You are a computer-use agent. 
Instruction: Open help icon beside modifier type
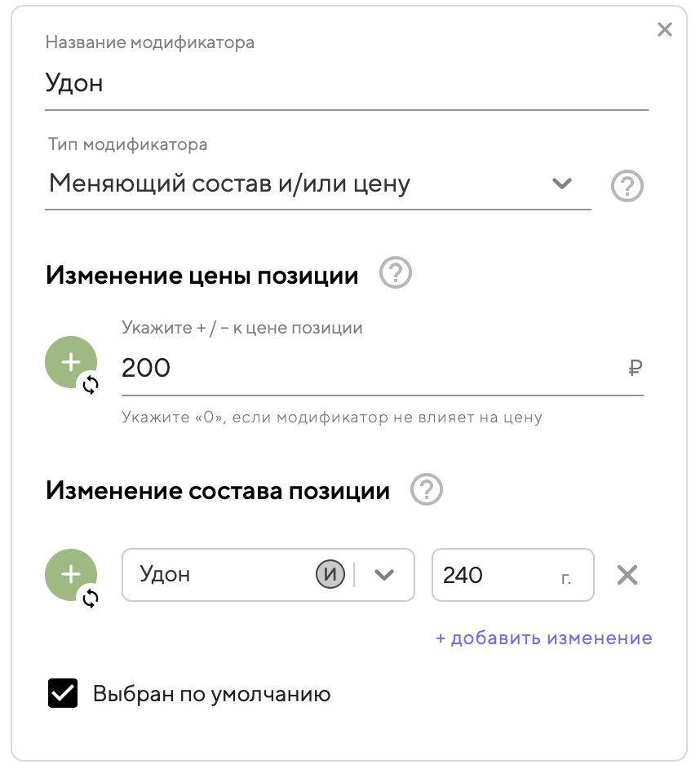pyautogui.click(x=627, y=188)
